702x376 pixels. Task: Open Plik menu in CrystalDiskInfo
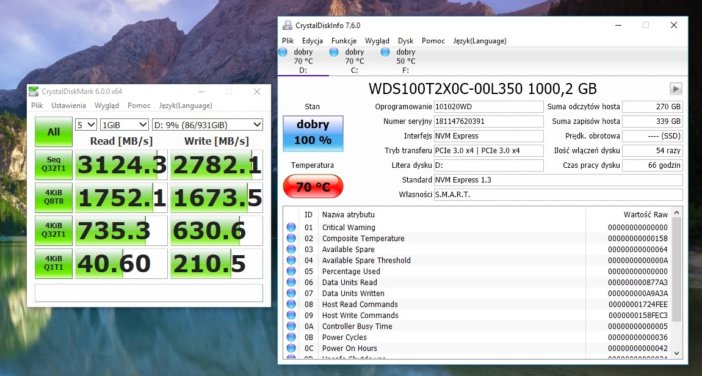pos(288,41)
